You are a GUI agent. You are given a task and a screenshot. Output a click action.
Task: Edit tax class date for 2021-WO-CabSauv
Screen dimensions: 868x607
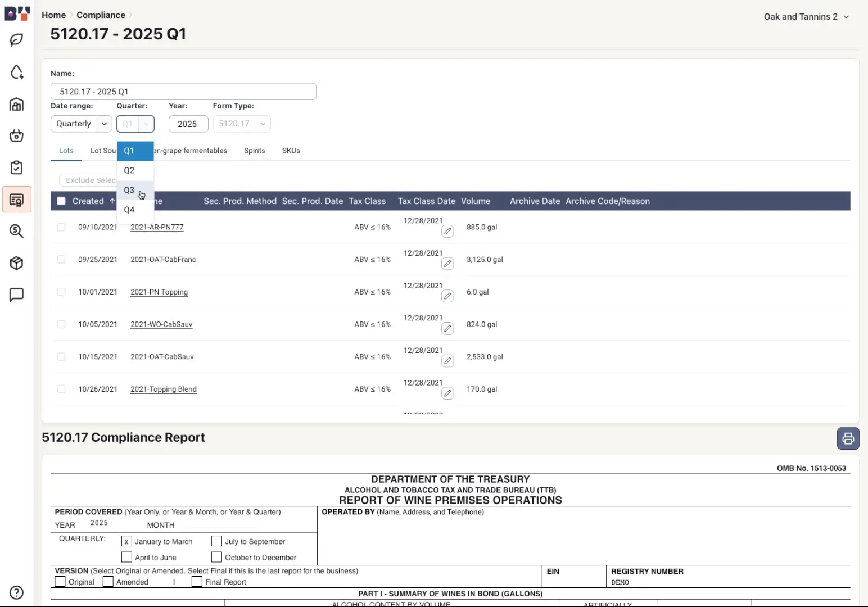point(447,328)
